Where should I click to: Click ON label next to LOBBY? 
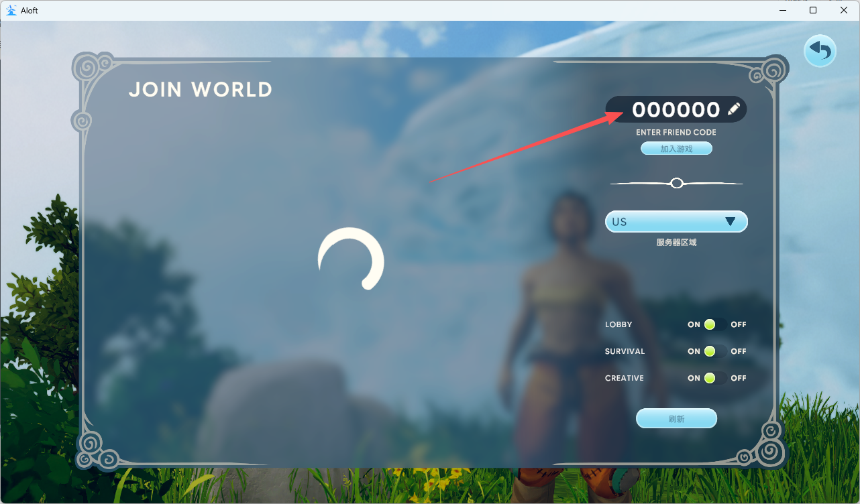coord(694,324)
